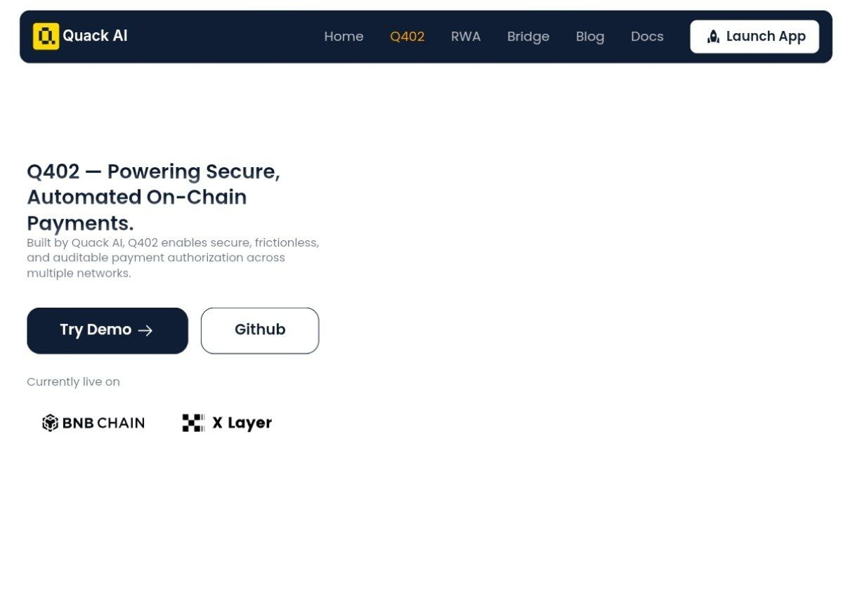The image size is (843, 616).
Task: Select the X Layer wordmark text
Action: pyautogui.click(x=242, y=423)
